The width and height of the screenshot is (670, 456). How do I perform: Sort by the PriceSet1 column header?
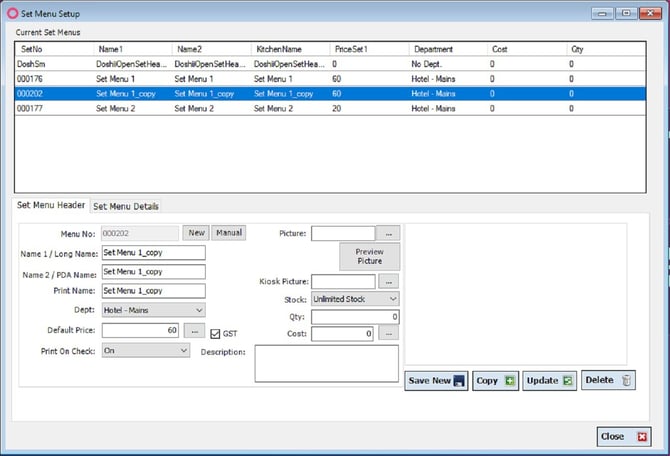(369, 49)
